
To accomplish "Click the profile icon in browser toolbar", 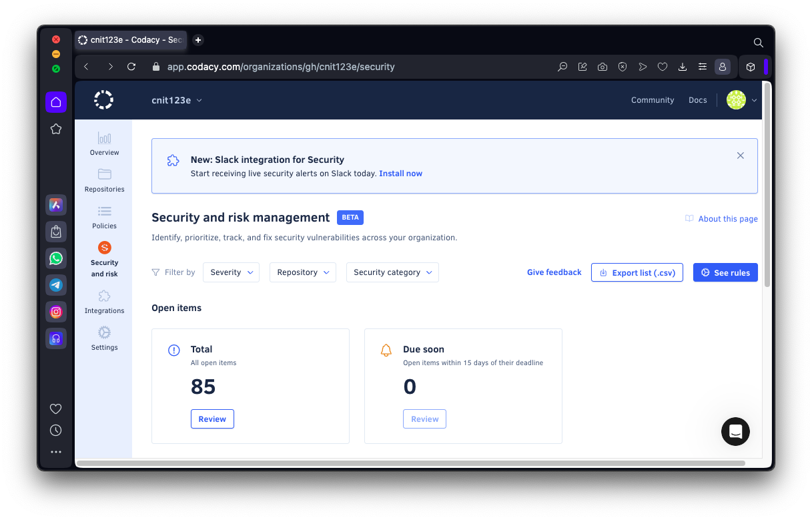I will click(x=722, y=67).
